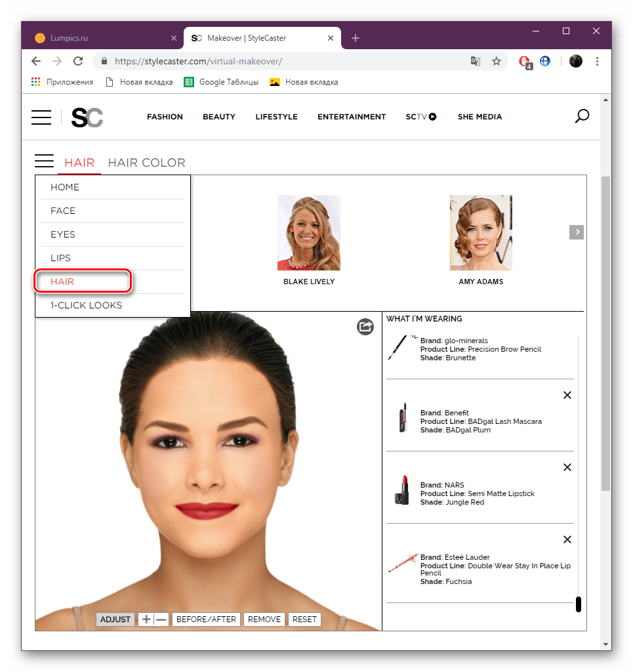Click the glo-minerals brow pencil image
633x672 pixels.
pos(402,348)
